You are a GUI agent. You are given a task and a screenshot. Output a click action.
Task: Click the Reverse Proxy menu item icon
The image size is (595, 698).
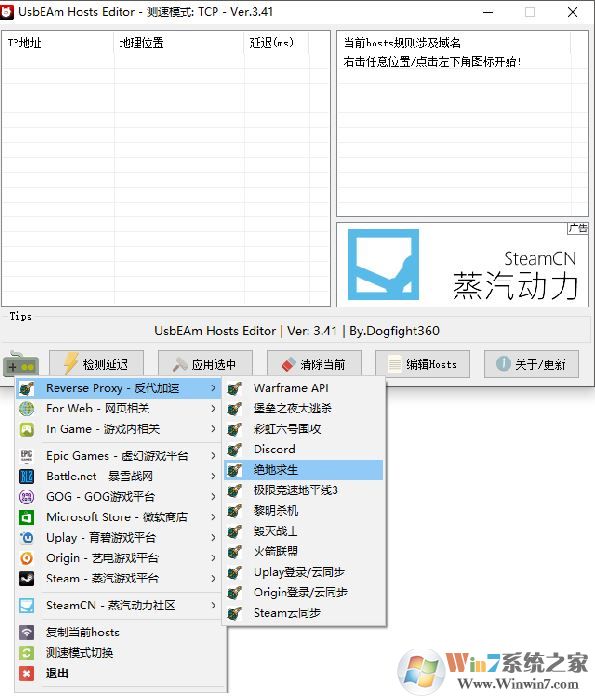[27, 388]
